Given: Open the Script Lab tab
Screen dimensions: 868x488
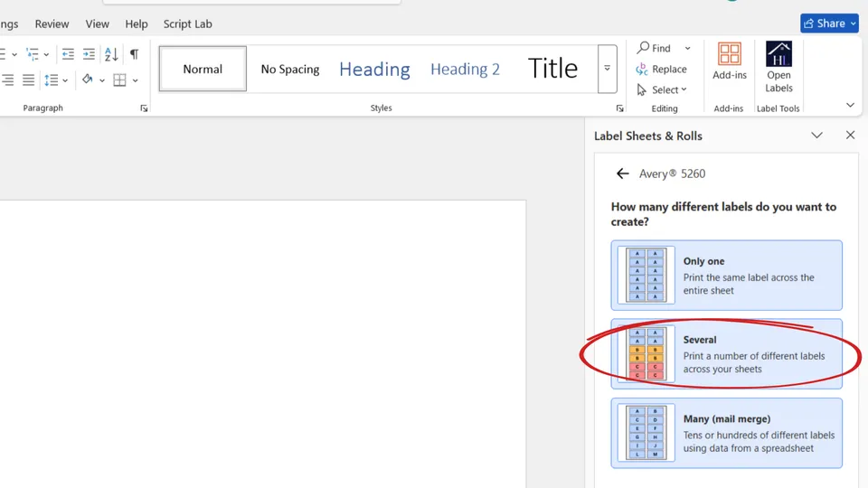Looking at the screenshot, I should pos(188,23).
